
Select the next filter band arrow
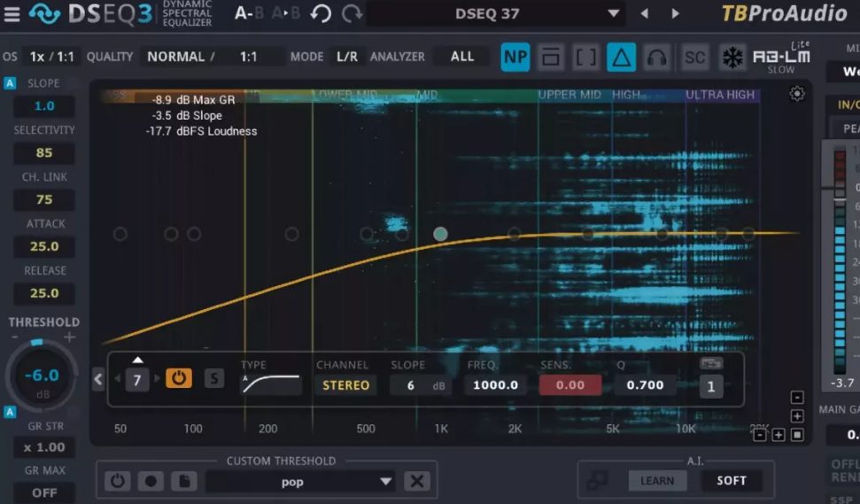point(157,379)
